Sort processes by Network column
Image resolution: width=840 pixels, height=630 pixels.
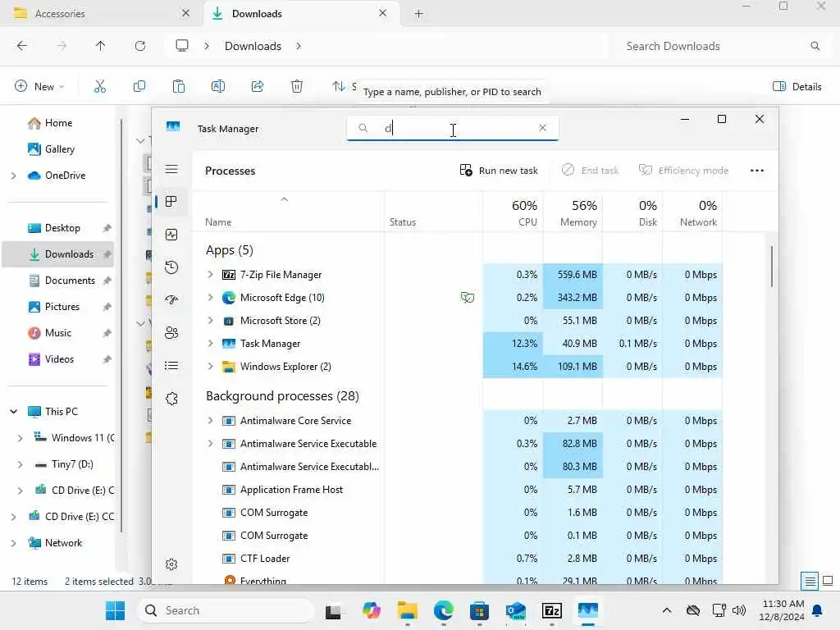(692, 212)
